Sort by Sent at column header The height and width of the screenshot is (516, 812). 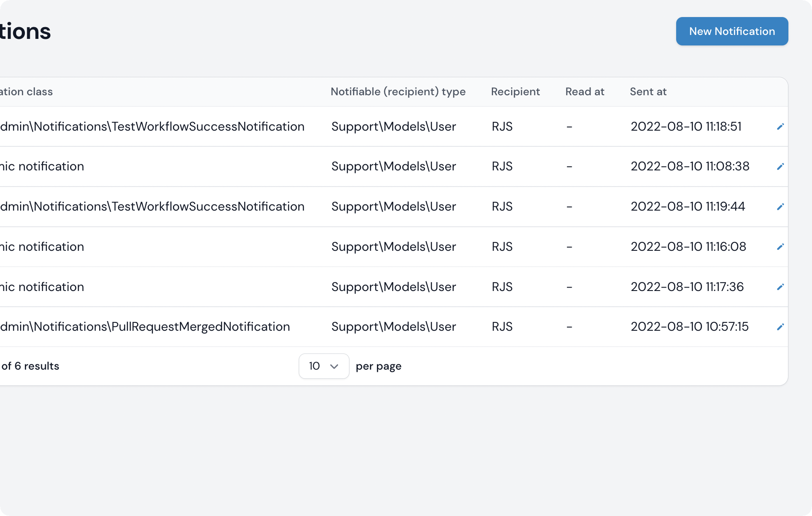click(648, 92)
